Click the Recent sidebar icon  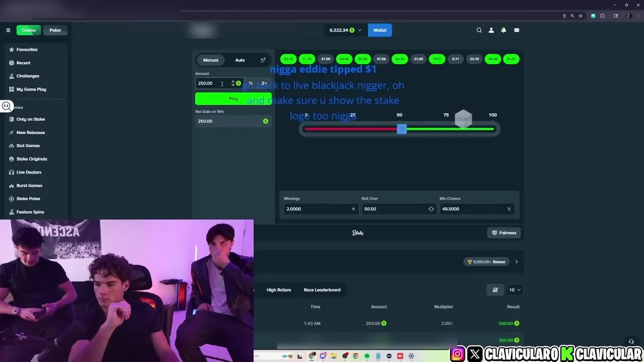[x=12, y=63]
